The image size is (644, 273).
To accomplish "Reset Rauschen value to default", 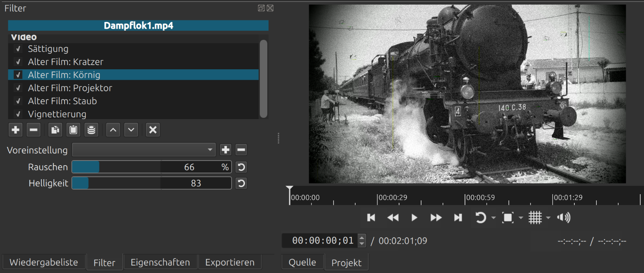I will click(241, 167).
